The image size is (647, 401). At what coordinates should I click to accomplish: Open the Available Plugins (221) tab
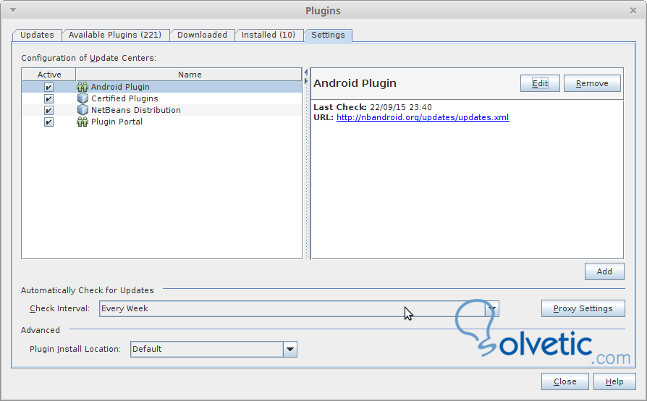tap(115, 35)
